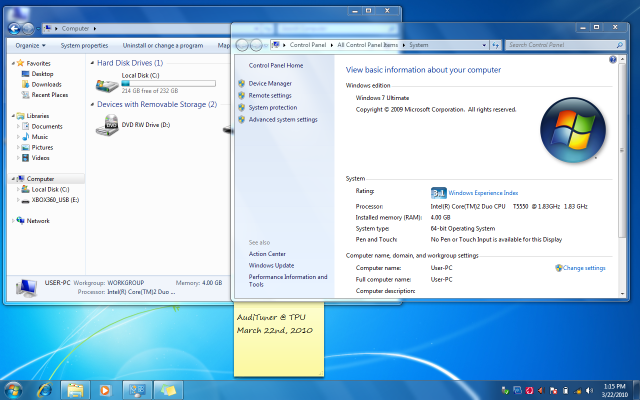Click the back arrow in System window
Viewport: 640px width, 400px height.
[x=242, y=45]
